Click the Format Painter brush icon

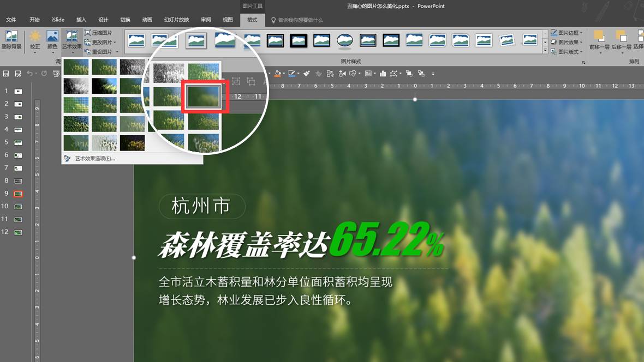[x=306, y=74]
